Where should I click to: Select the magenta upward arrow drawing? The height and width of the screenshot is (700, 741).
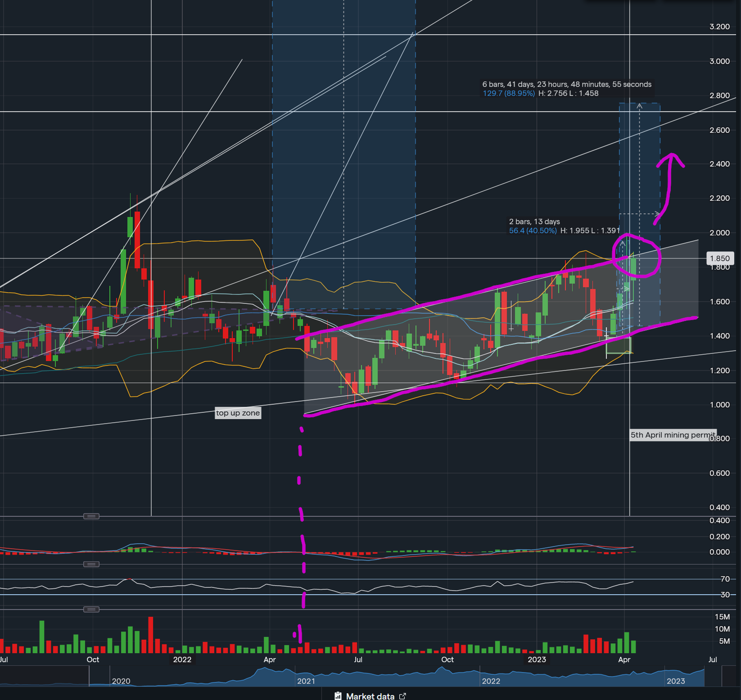pyautogui.click(x=669, y=189)
